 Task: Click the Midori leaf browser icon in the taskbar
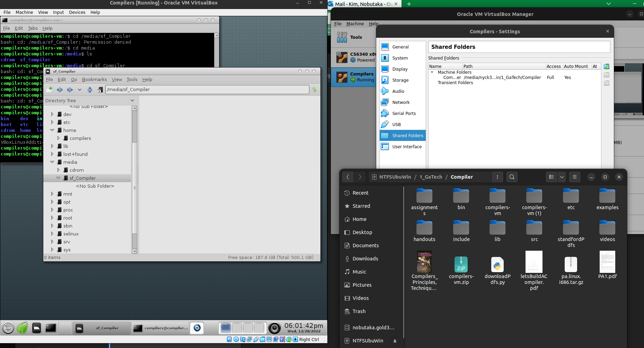click(x=23, y=328)
